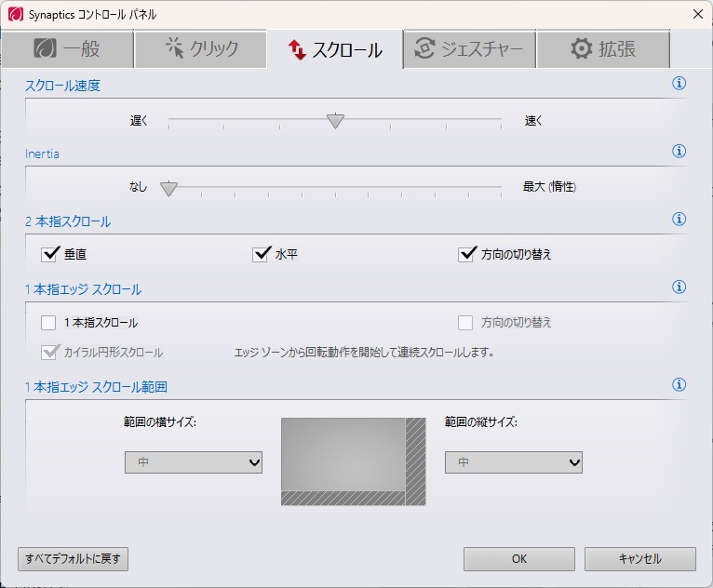Click the 範囲の横サイズ: label
This screenshot has height=588, width=713.
[x=160, y=422]
